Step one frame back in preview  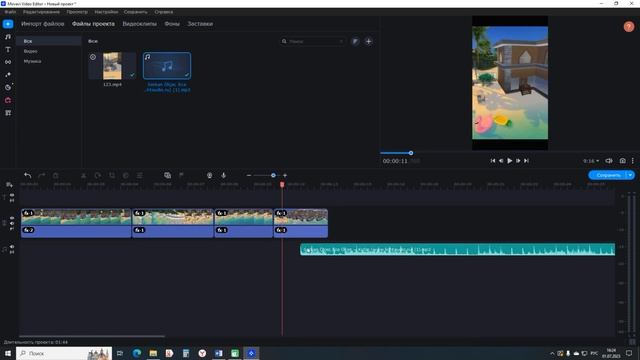(x=501, y=161)
